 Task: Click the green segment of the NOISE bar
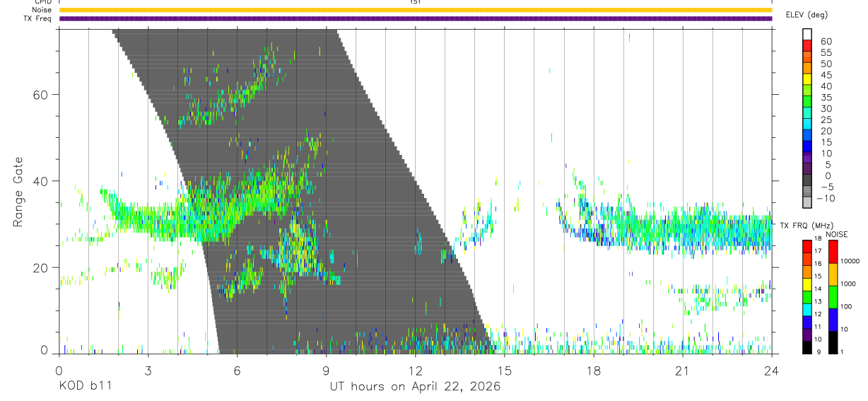point(833,297)
